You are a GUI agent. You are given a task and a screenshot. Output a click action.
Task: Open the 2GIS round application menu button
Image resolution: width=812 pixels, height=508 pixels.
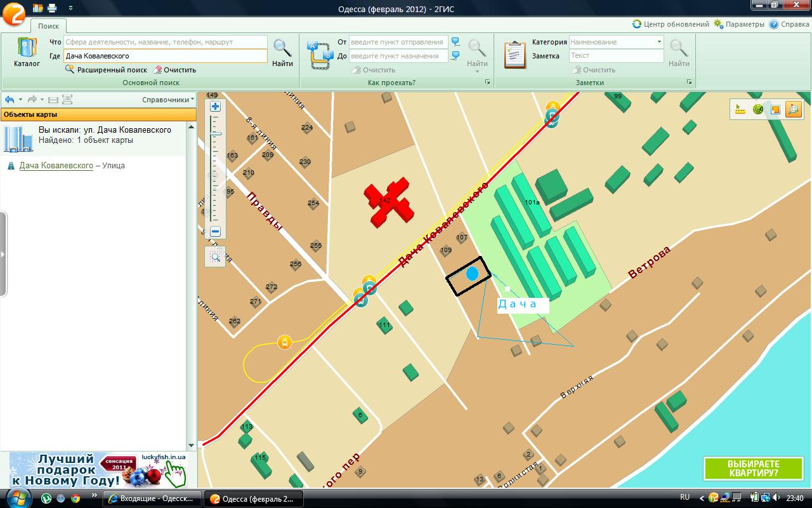pos(14,13)
